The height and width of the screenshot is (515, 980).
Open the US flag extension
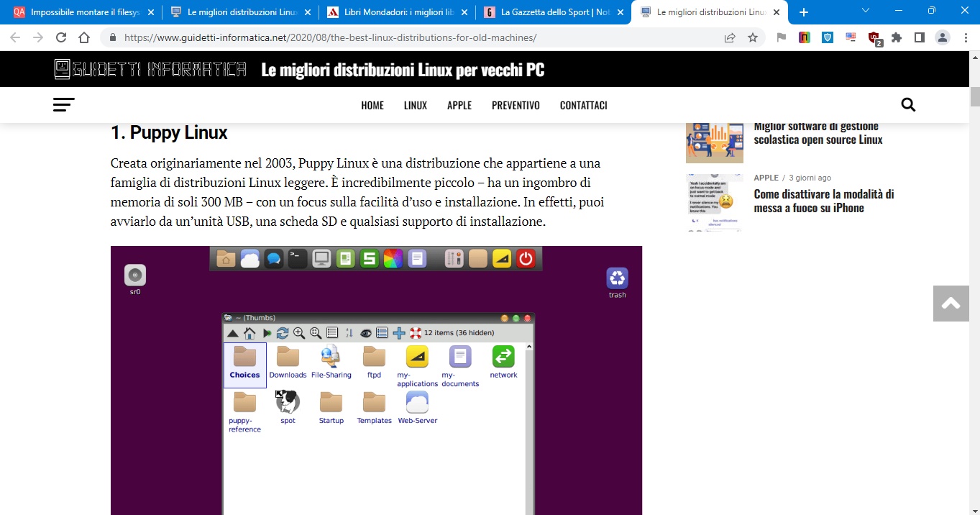(851, 38)
